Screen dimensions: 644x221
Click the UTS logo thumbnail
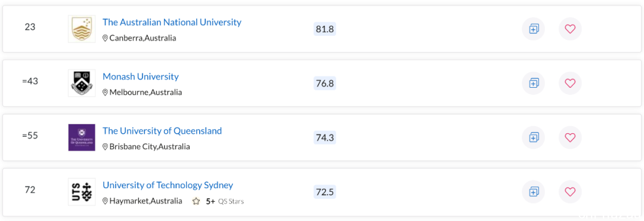(82, 192)
